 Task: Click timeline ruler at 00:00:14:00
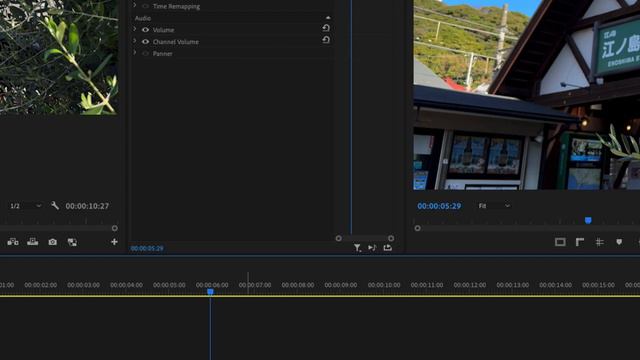coord(556,285)
